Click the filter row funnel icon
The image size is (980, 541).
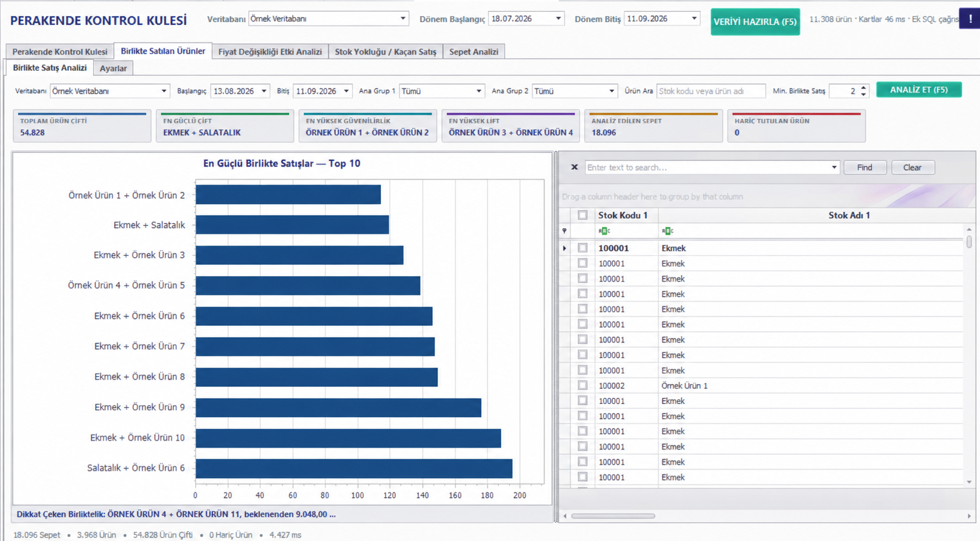point(564,231)
